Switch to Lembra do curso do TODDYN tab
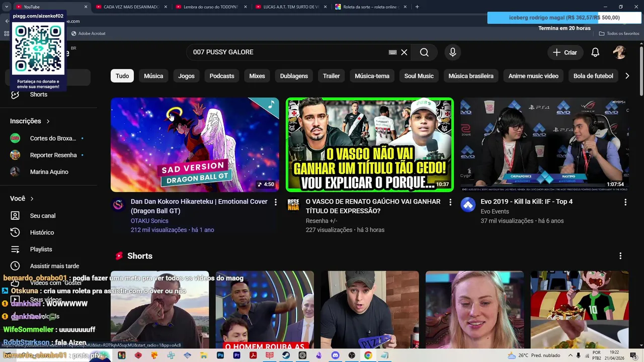 pos(211,7)
